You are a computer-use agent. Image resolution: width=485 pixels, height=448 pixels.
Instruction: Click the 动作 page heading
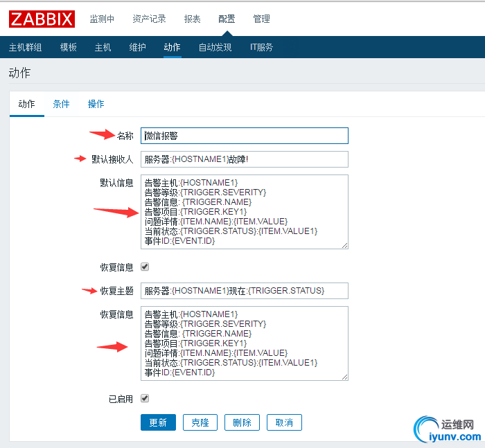coord(19,73)
